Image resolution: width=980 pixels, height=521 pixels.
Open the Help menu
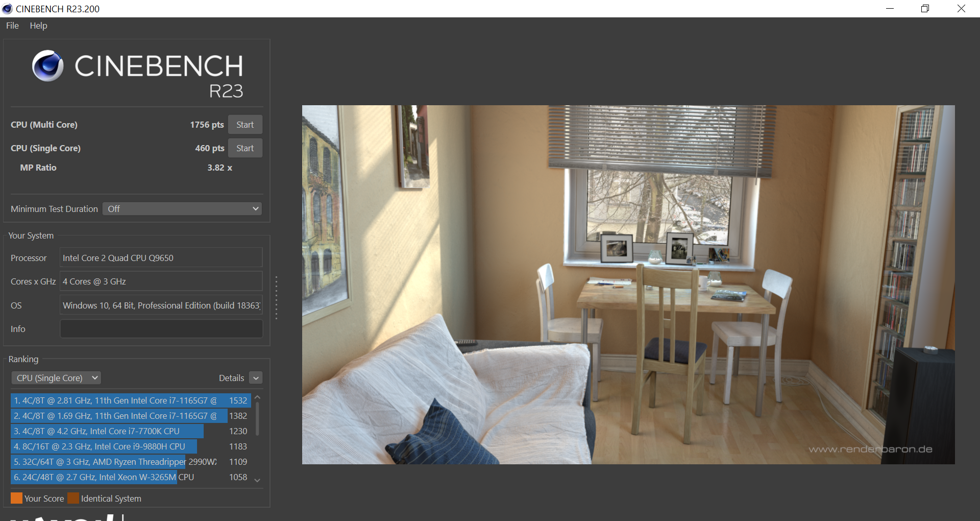point(38,26)
